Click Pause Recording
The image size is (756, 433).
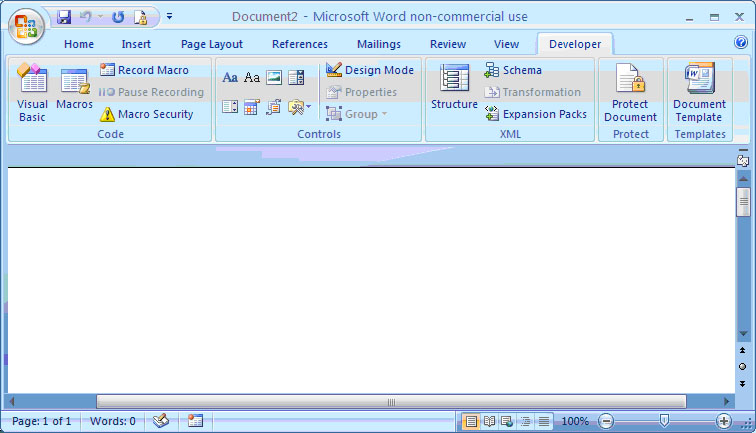[151, 92]
